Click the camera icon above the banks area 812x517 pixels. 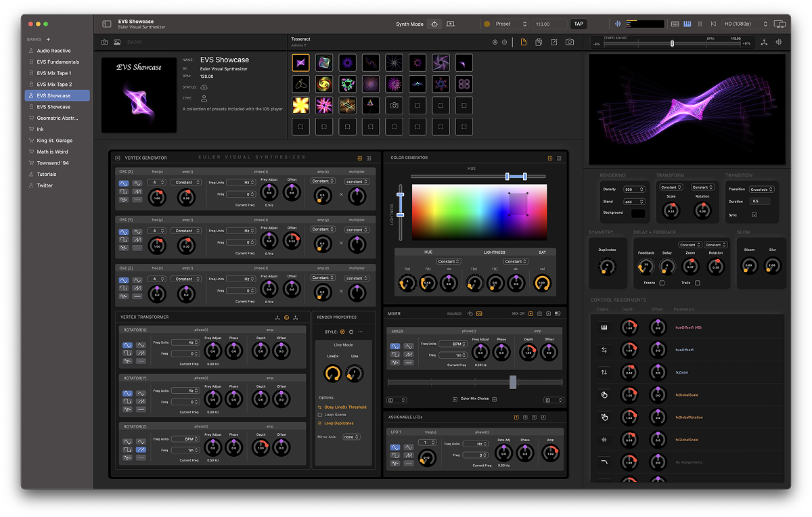coord(104,42)
